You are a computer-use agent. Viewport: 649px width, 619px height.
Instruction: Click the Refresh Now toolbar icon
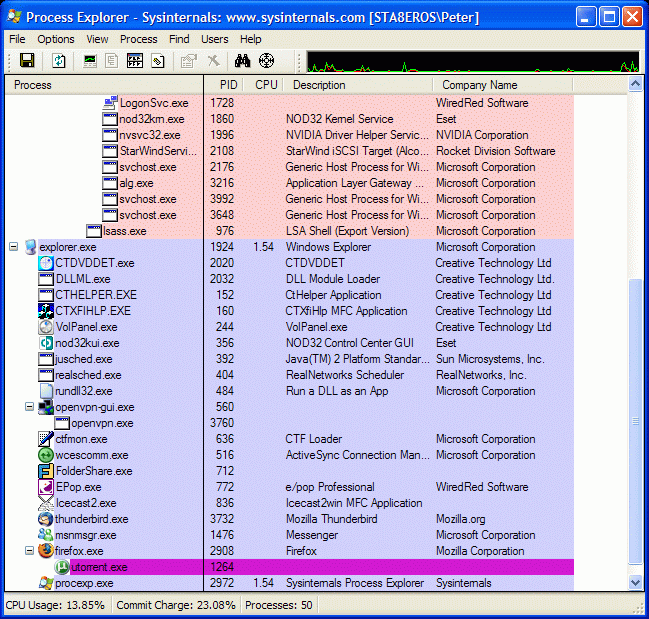pos(58,61)
